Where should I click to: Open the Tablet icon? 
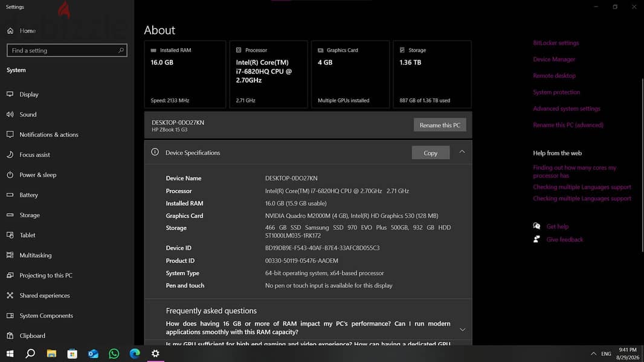coord(10,235)
